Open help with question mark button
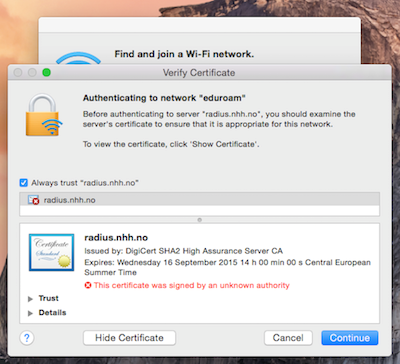Screen dimensions: 400x364 pos(27,338)
